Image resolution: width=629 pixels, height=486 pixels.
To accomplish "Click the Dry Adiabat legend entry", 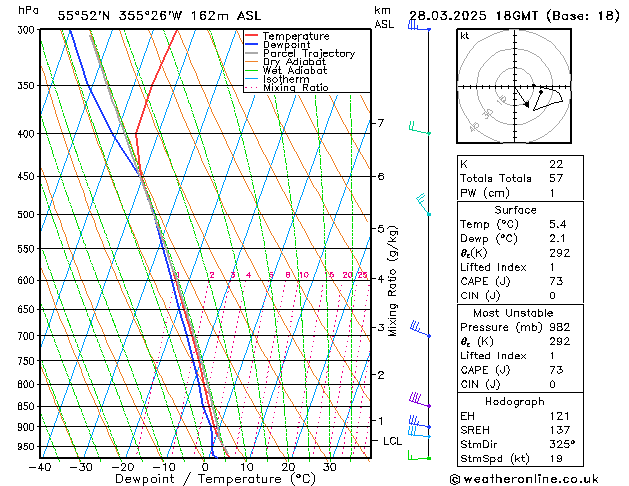I will pyautogui.click(x=286, y=62).
